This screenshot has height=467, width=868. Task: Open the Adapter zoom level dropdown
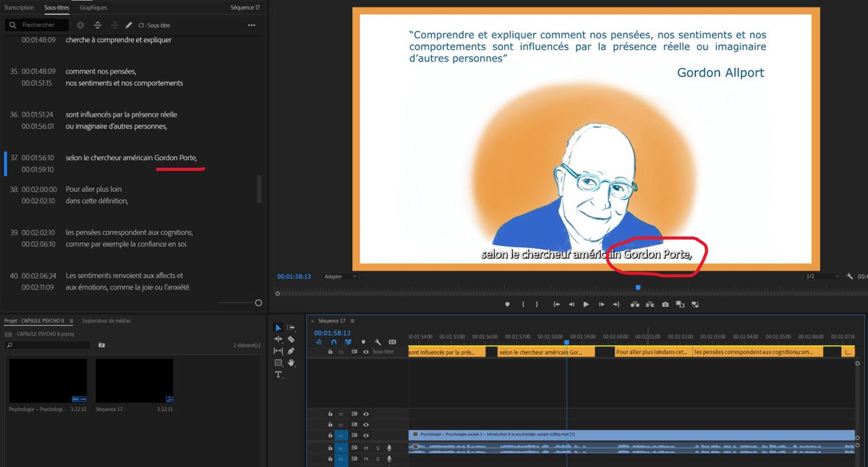tap(341, 277)
